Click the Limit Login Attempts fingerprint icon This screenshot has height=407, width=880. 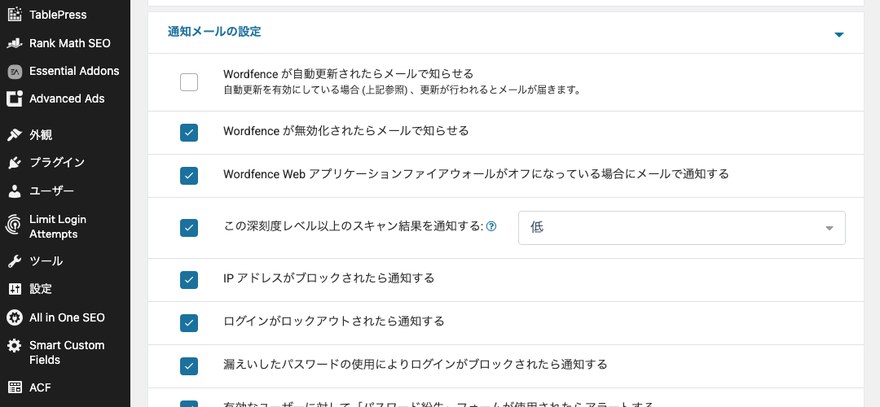click(15, 226)
